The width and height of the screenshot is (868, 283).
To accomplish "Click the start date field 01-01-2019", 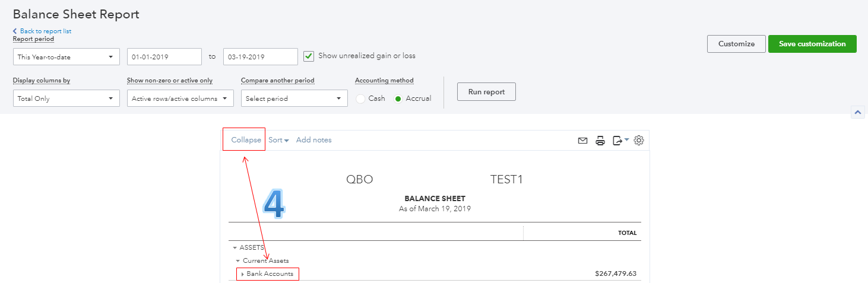I will click(x=164, y=57).
